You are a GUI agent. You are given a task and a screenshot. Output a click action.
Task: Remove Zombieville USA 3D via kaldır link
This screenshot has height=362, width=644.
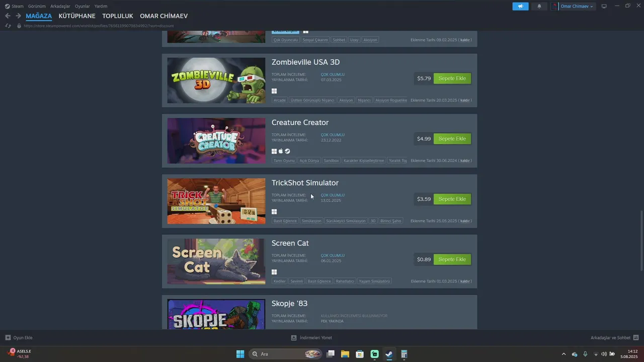coord(465,100)
